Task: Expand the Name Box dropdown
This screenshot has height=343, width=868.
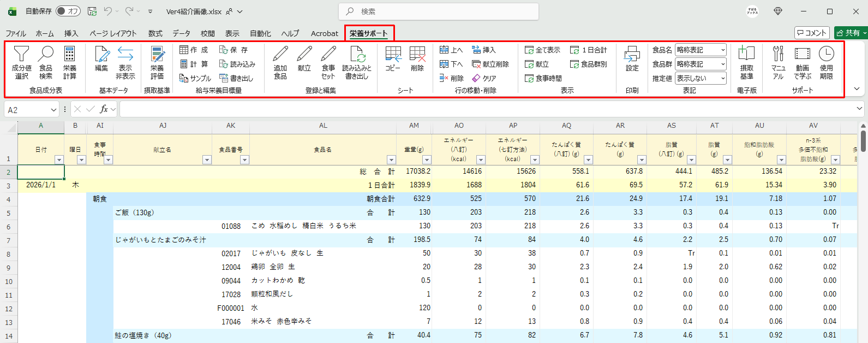Action: point(53,110)
